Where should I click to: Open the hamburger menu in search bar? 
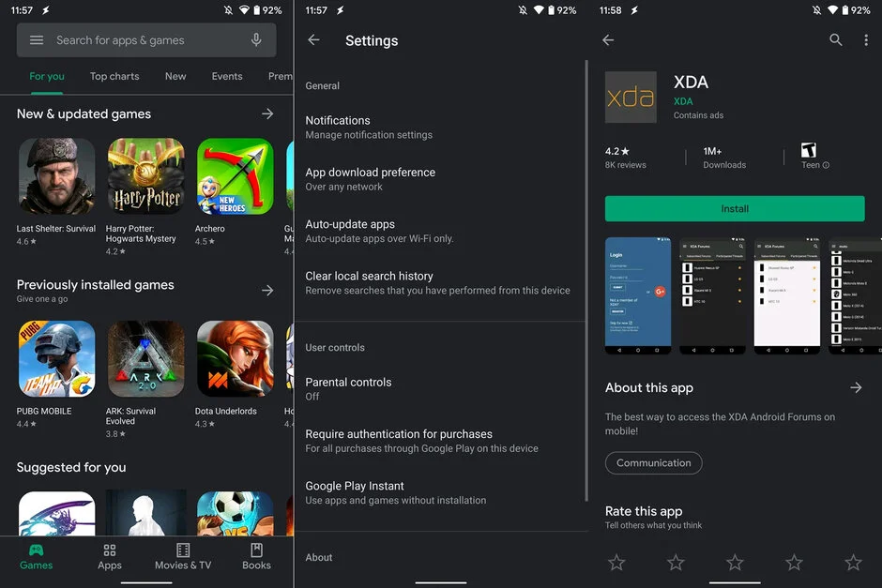pos(37,40)
